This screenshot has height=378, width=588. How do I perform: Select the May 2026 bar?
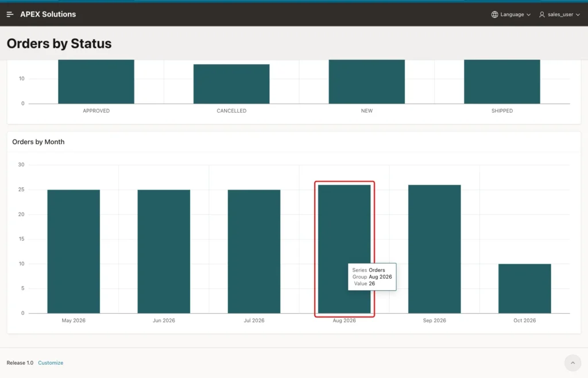(73, 251)
